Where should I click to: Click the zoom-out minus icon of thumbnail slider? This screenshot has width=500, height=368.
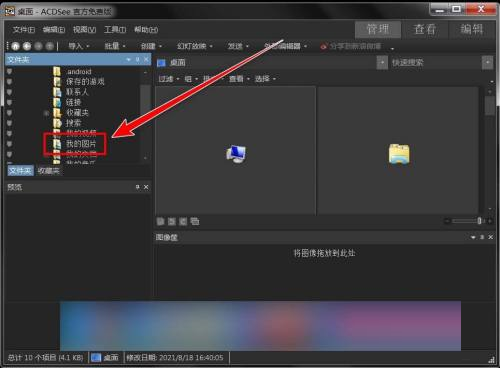447,221
